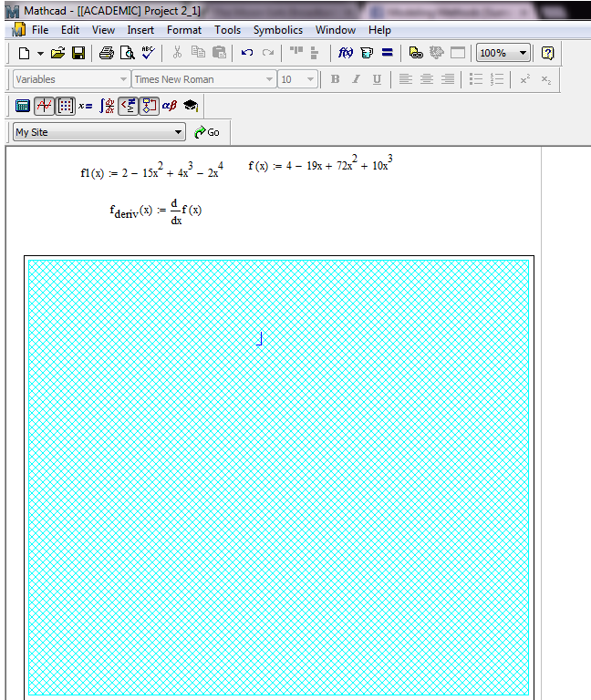
Task: Align regions down icon
Action: click(x=315, y=53)
